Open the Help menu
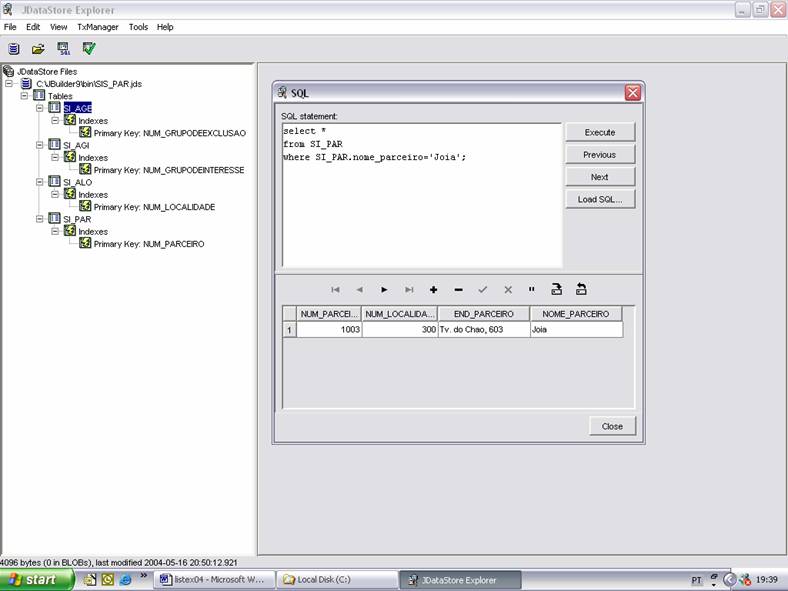This screenshot has width=788, height=591. tap(165, 27)
